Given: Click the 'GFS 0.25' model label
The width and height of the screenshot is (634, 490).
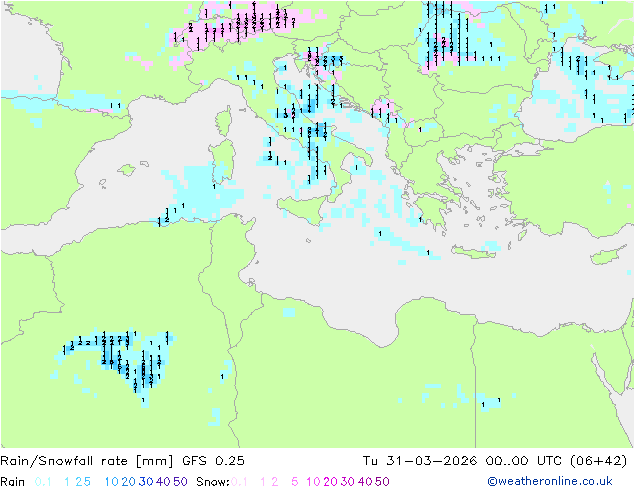Looking at the screenshot, I should [x=213, y=461].
